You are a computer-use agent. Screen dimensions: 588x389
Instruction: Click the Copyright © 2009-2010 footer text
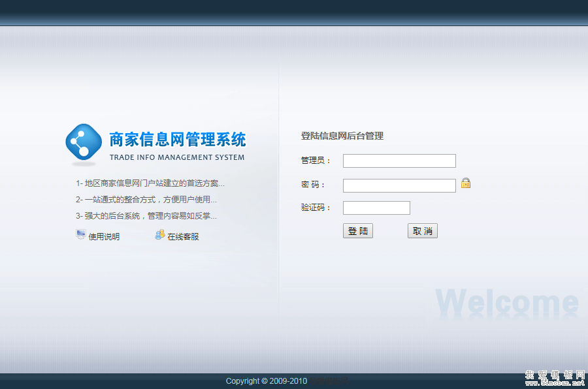click(267, 381)
